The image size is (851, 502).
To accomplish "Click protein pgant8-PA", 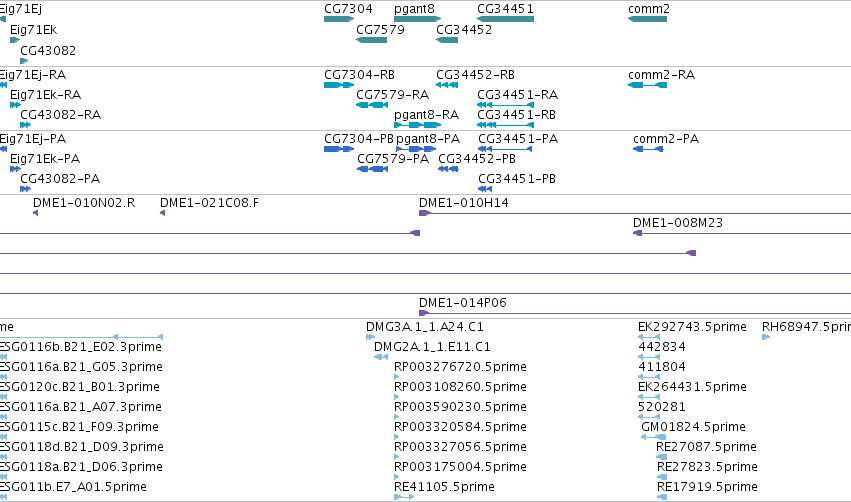I will point(428,138).
